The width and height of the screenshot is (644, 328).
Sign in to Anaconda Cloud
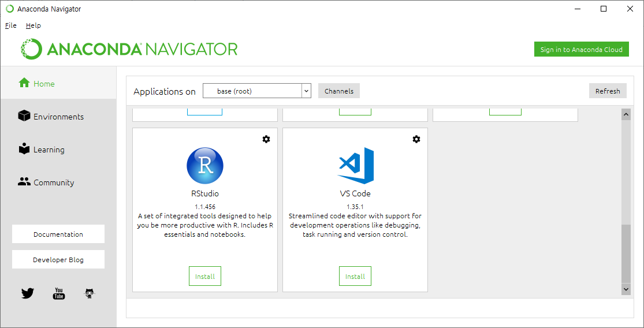[581, 49]
